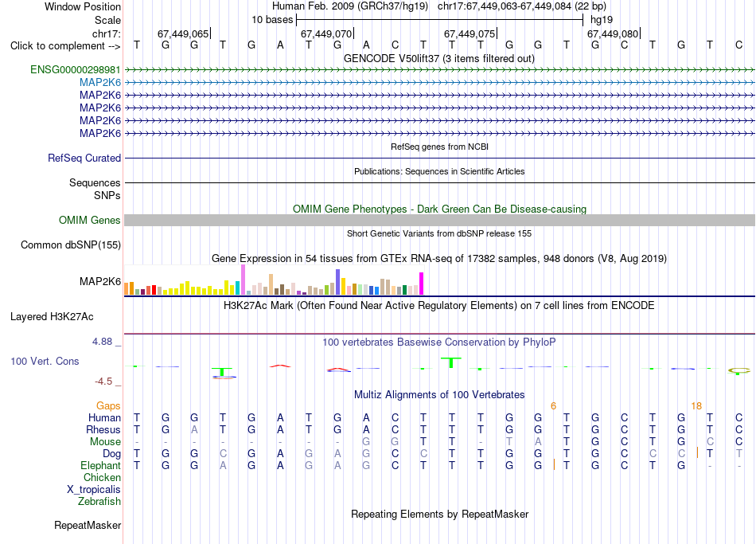
Task: Click the gray OMIM Genes bar
Action: (439, 220)
